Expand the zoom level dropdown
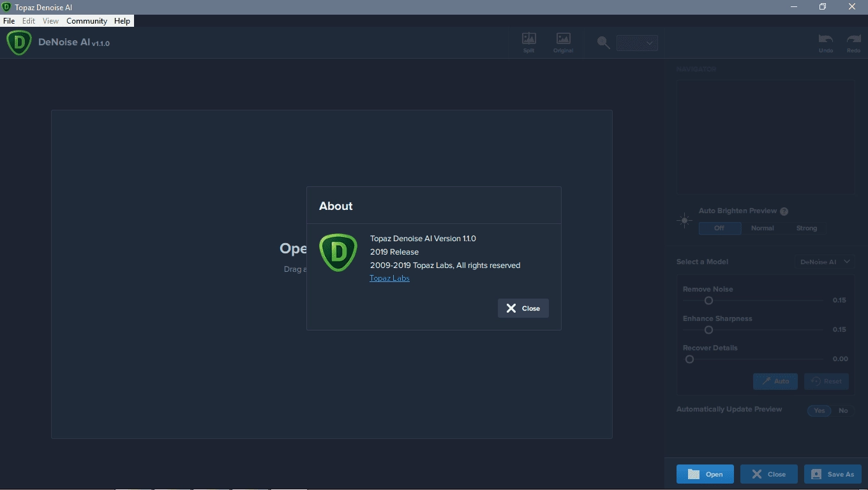868x490 pixels. point(637,43)
